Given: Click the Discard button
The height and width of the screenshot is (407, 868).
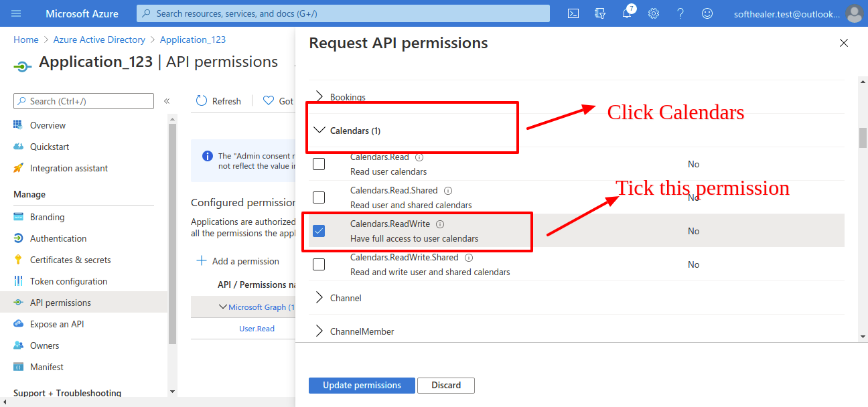Looking at the screenshot, I should (446, 386).
